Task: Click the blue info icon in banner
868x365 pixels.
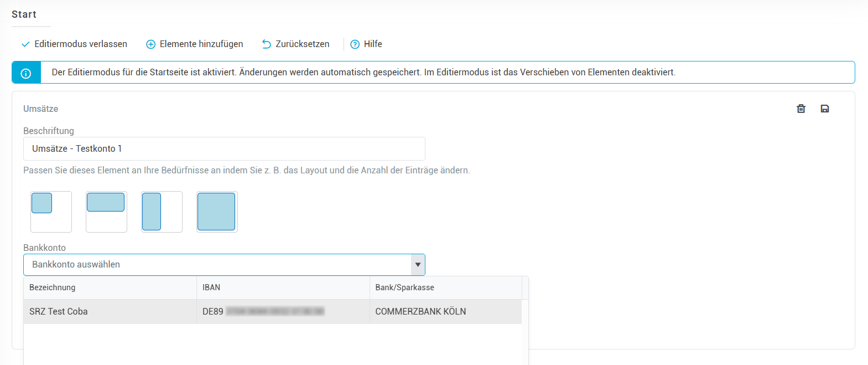Action: click(x=26, y=73)
